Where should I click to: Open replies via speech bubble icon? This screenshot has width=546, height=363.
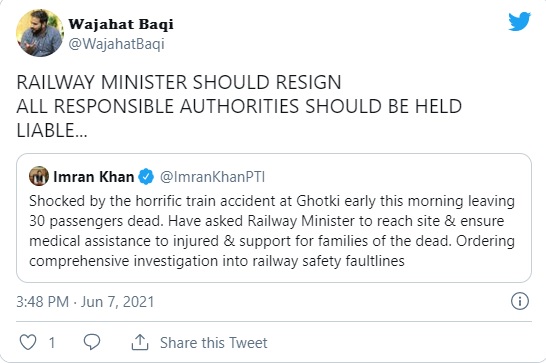click(x=92, y=342)
